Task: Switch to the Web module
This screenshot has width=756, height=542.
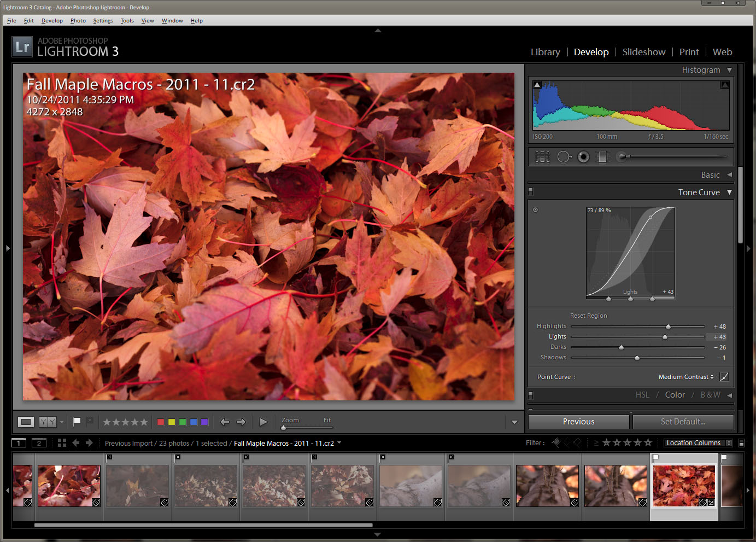Action: click(722, 52)
